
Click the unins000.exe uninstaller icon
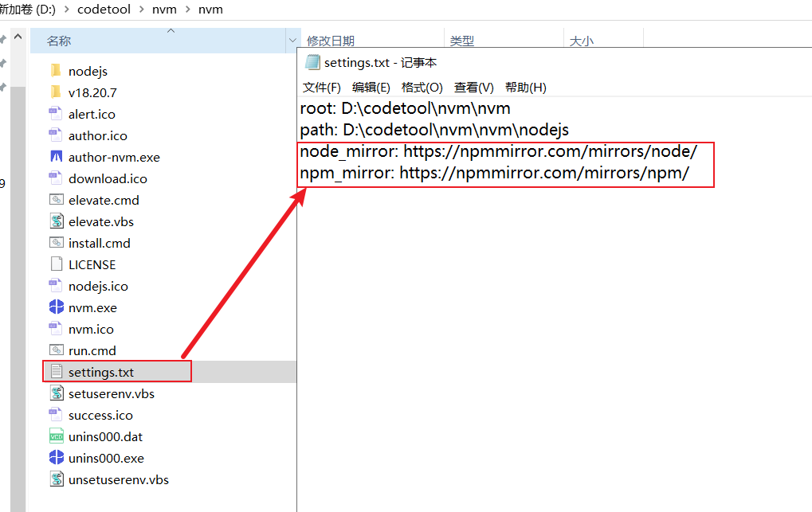click(x=56, y=458)
